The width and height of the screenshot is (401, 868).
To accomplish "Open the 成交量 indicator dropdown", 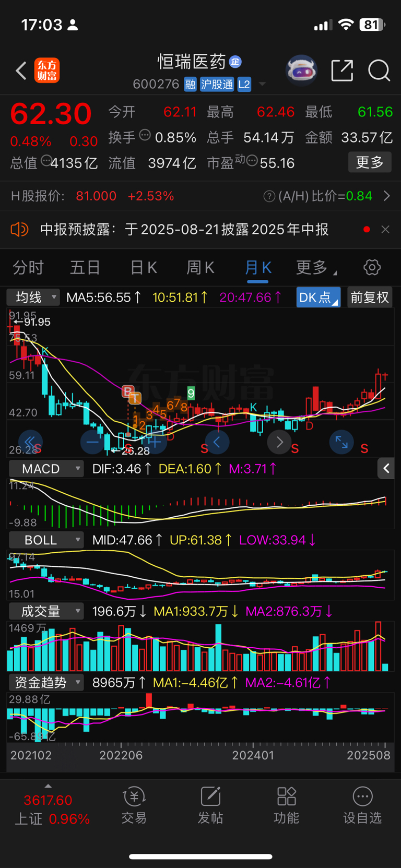I will coord(46,611).
